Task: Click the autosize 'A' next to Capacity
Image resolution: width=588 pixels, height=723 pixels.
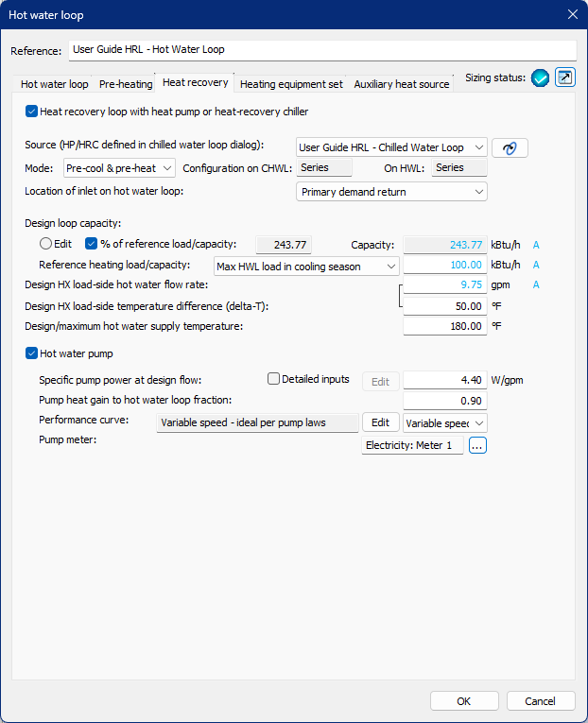Action: (536, 245)
